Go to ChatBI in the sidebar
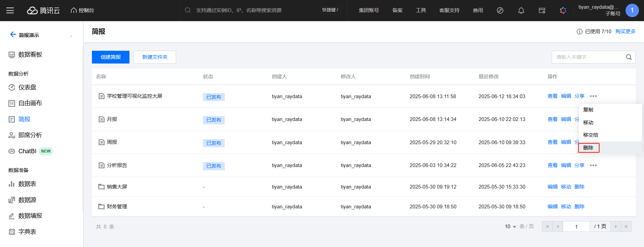644x247 pixels. (x=27, y=151)
